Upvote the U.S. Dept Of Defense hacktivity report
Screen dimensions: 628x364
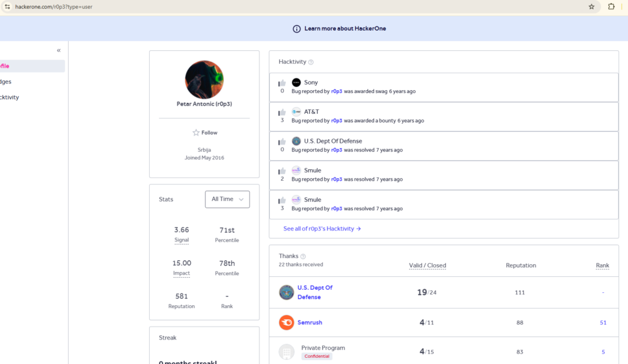pyautogui.click(x=282, y=142)
